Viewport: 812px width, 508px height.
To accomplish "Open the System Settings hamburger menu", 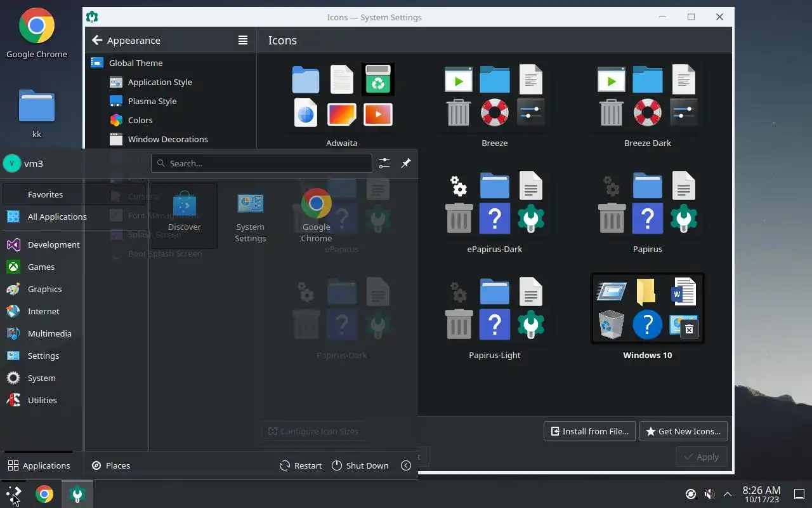I will click(243, 40).
